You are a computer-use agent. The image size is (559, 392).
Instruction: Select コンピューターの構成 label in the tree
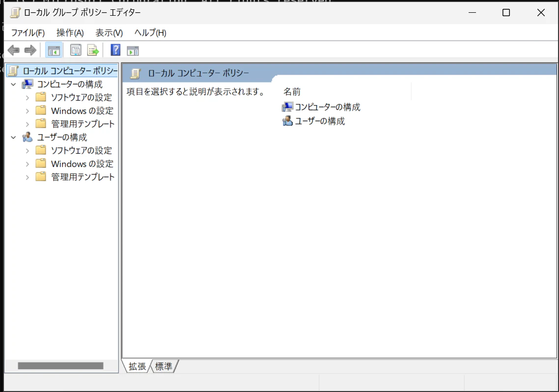(70, 84)
